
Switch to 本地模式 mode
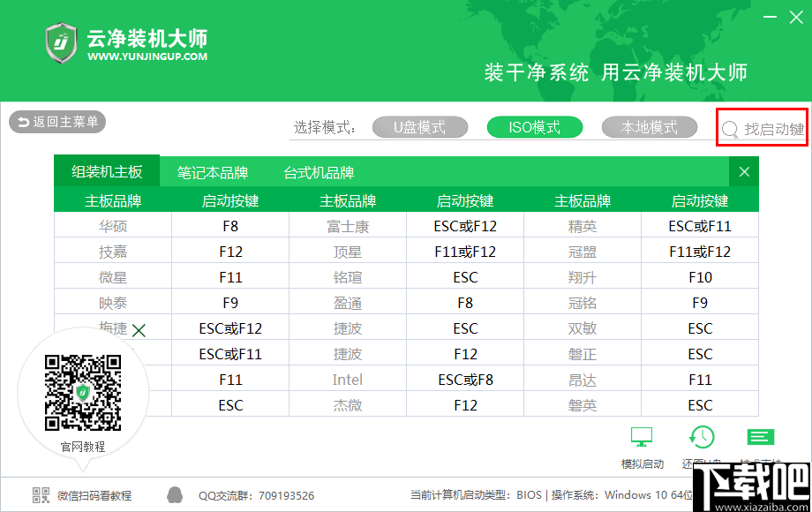(x=649, y=127)
